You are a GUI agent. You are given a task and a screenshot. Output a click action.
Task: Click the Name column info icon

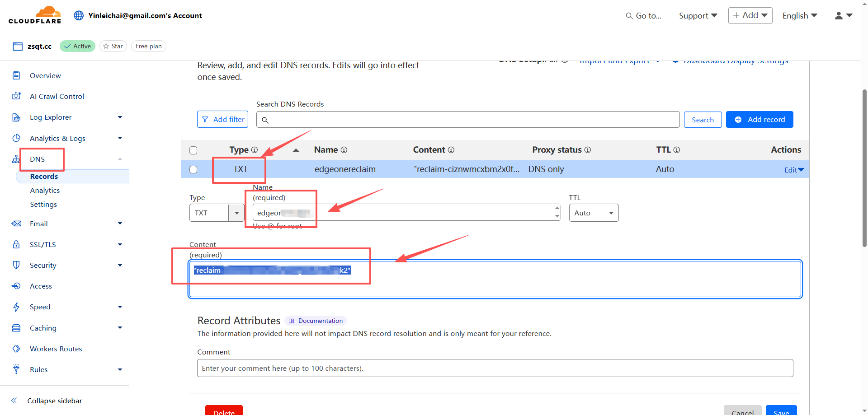click(344, 150)
